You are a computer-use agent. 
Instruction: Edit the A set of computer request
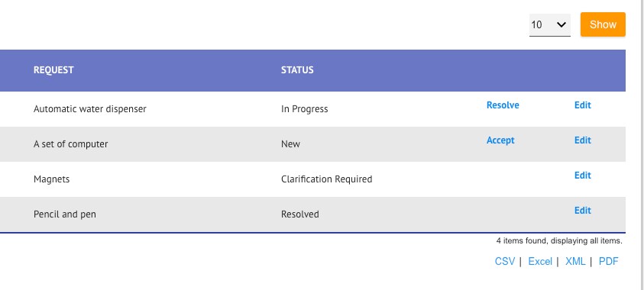582,140
